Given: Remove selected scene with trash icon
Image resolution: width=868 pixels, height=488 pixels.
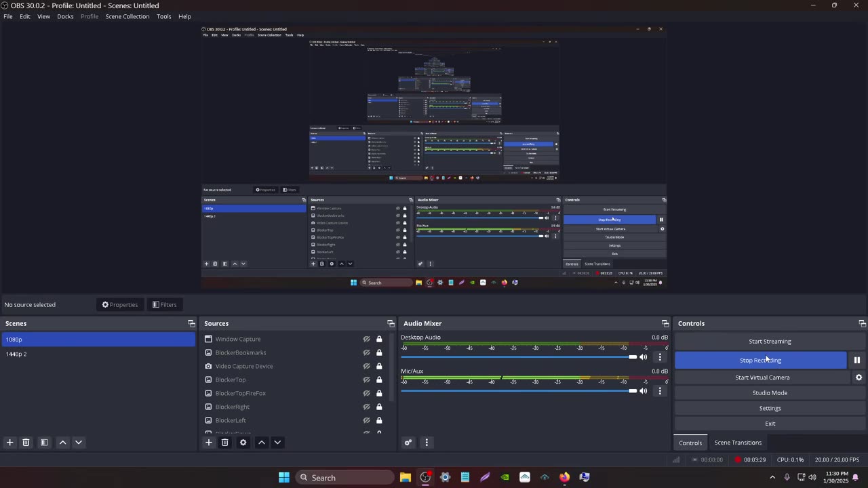Looking at the screenshot, I should click(26, 443).
